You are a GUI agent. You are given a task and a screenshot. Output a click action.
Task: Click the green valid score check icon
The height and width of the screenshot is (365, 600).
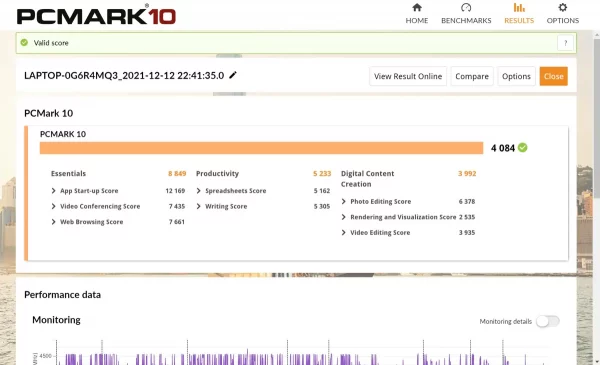[24, 42]
